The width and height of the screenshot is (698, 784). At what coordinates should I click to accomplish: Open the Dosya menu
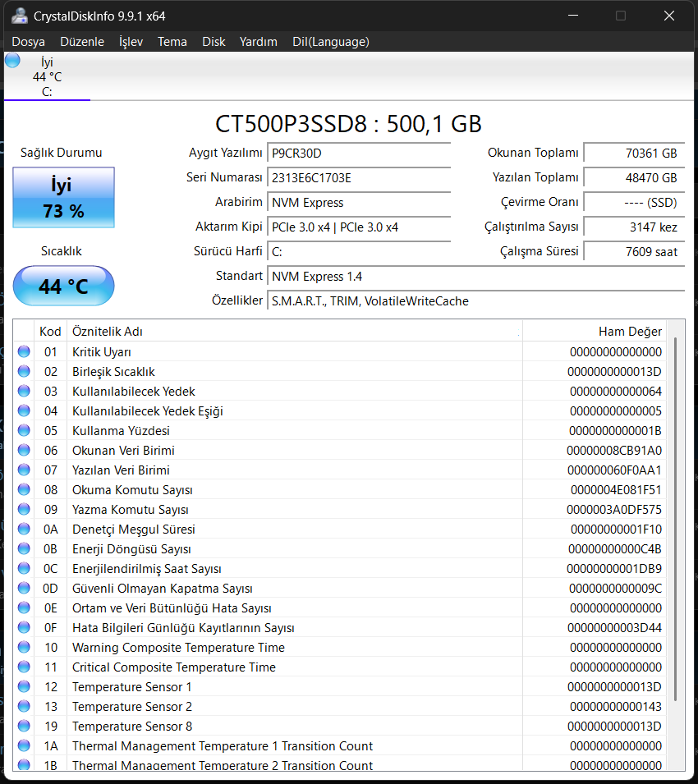[29, 42]
